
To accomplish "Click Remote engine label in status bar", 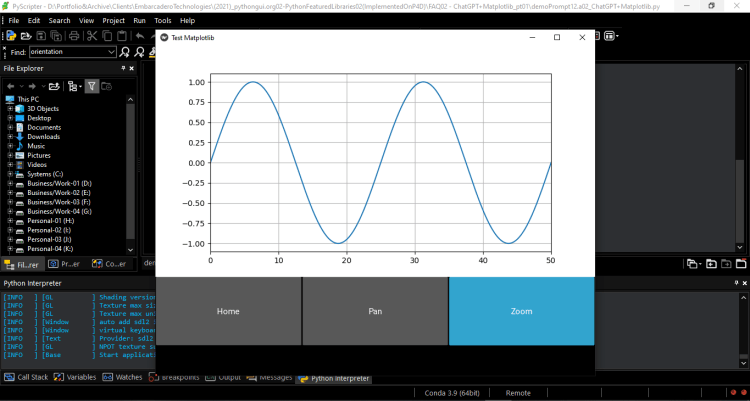I will pos(518,393).
